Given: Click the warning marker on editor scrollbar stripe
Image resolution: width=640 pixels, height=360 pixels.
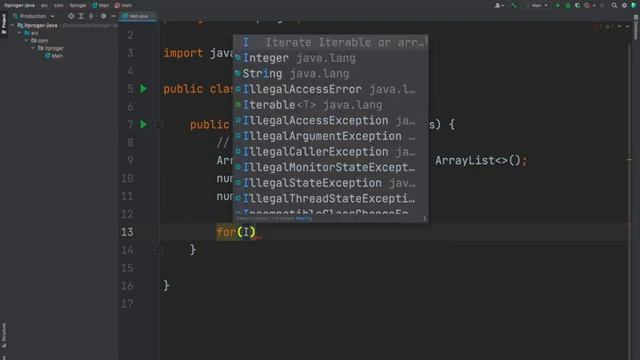Looking at the screenshot, I should click(x=629, y=160).
